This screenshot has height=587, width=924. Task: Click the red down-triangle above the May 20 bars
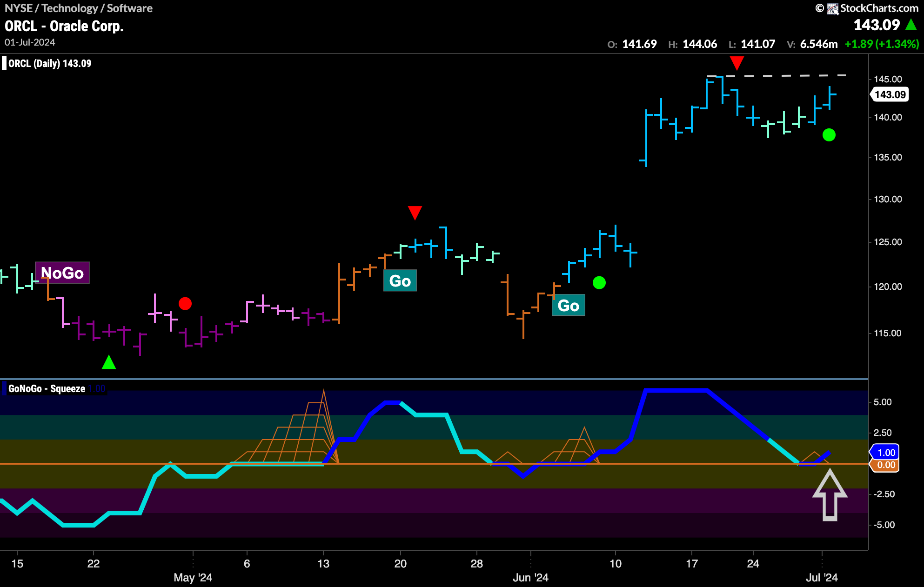[x=415, y=213]
